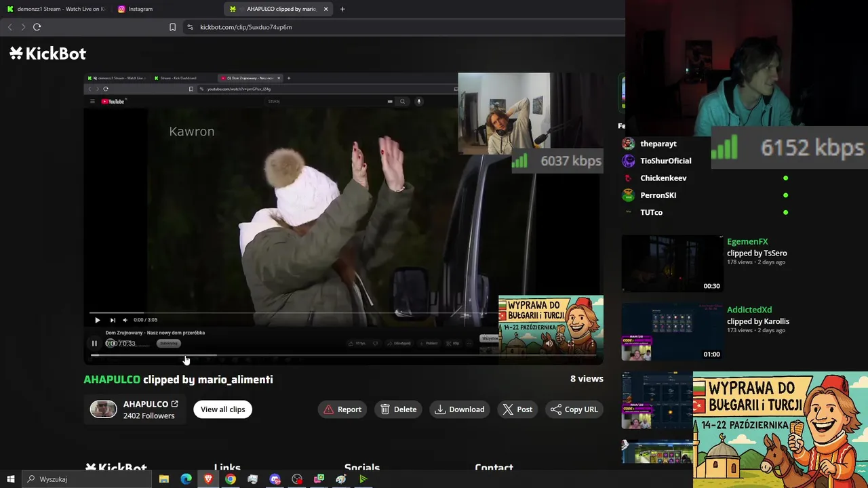Post the clip to X
The width and height of the screenshot is (868, 488).
517,409
